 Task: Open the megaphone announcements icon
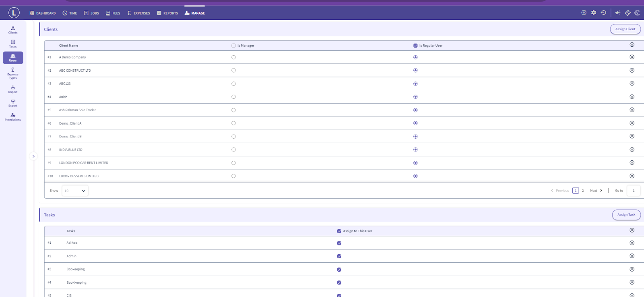(618, 13)
